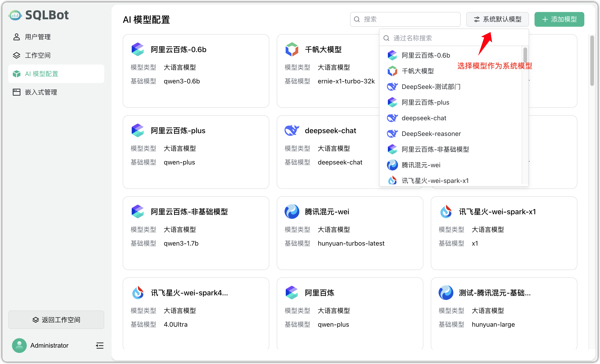The height and width of the screenshot is (364, 600).
Task: Click the 千帆大模型 hexagon icon
Action: coord(291,49)
